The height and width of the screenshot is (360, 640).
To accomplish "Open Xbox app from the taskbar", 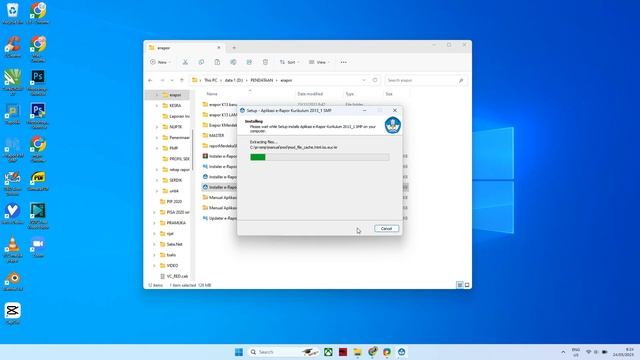I will coord(328,352).
